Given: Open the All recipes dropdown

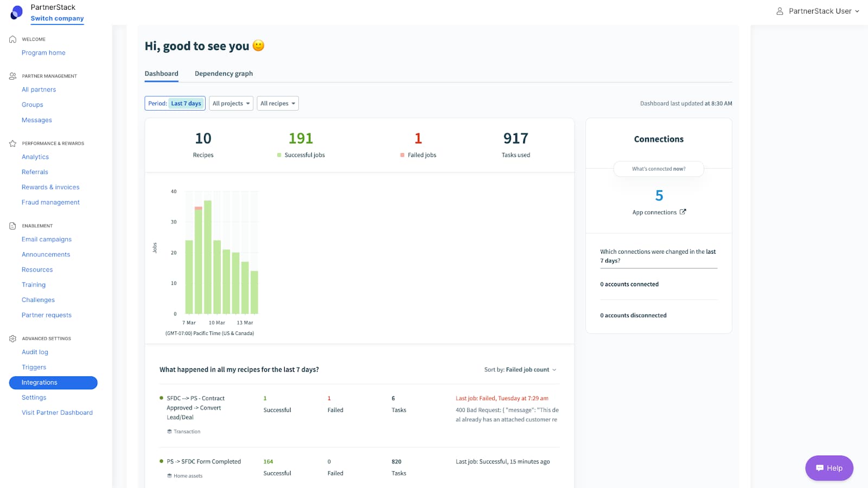Looking at the screenshot, I should coord(277,103).
